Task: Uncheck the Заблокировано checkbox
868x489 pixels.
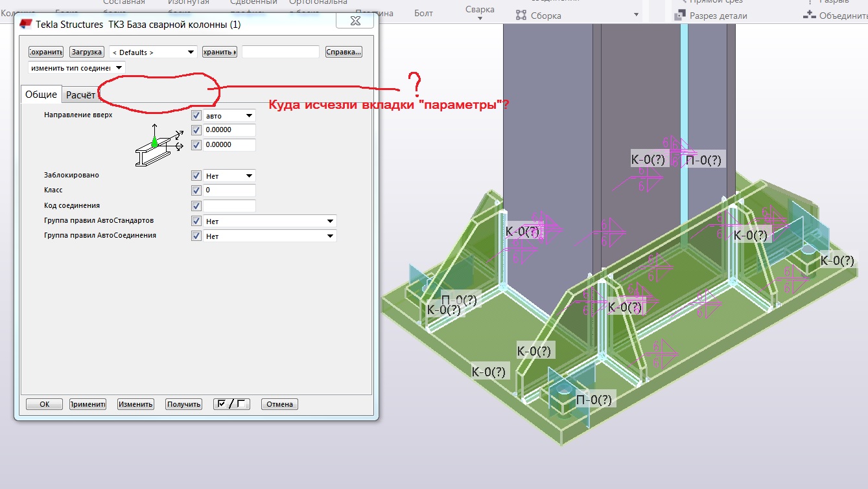Action: pyautogui.click(x=196, y=176)
